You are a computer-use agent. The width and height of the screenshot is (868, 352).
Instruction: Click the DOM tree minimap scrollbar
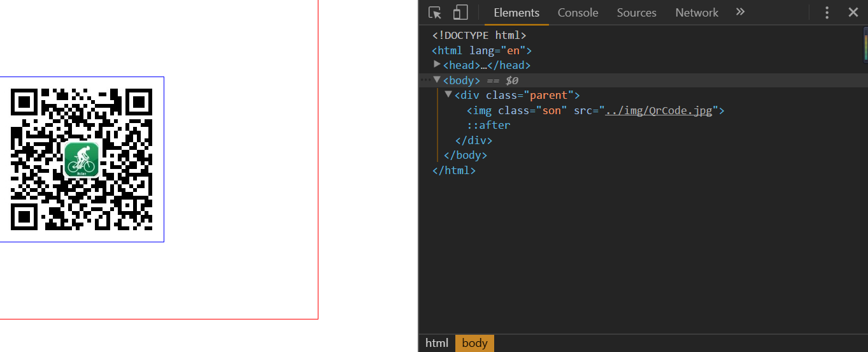(x=865, y=45)
